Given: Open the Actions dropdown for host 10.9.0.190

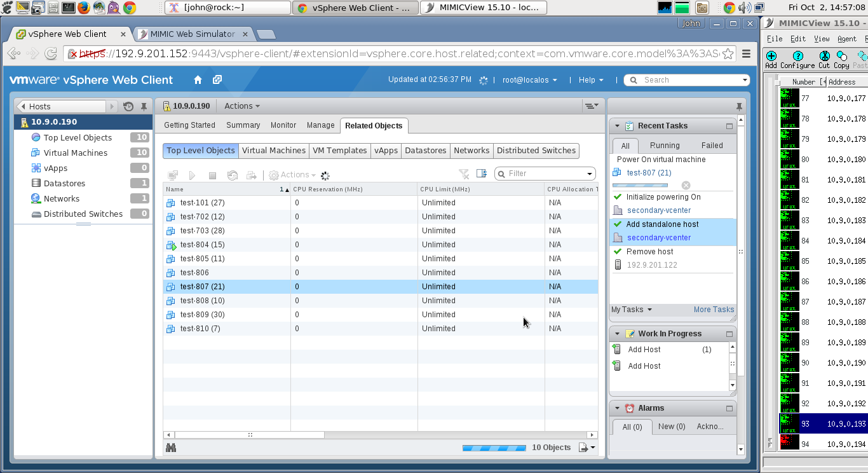Looking at the screenshot, I should [x=241, y=106].
